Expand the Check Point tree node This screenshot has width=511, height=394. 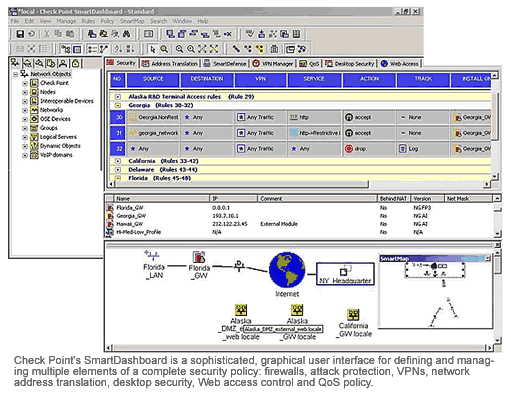click(x=25, y=83)
